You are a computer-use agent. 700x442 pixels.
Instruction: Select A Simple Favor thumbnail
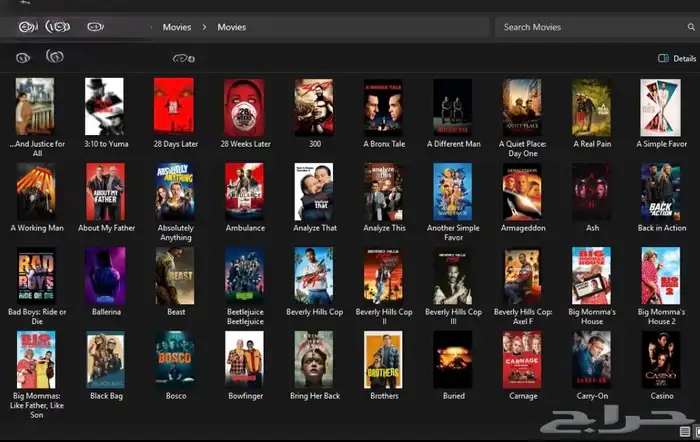[x=661, y=107]
